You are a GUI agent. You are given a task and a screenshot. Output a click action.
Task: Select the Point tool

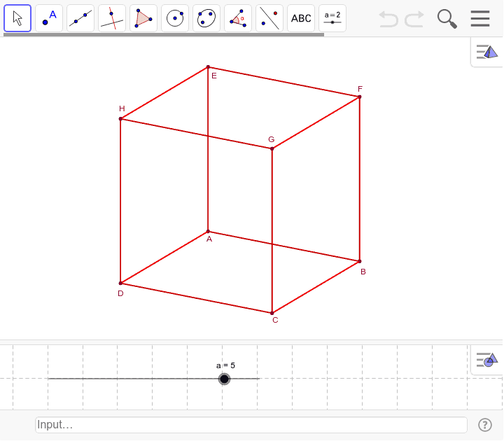49,18
